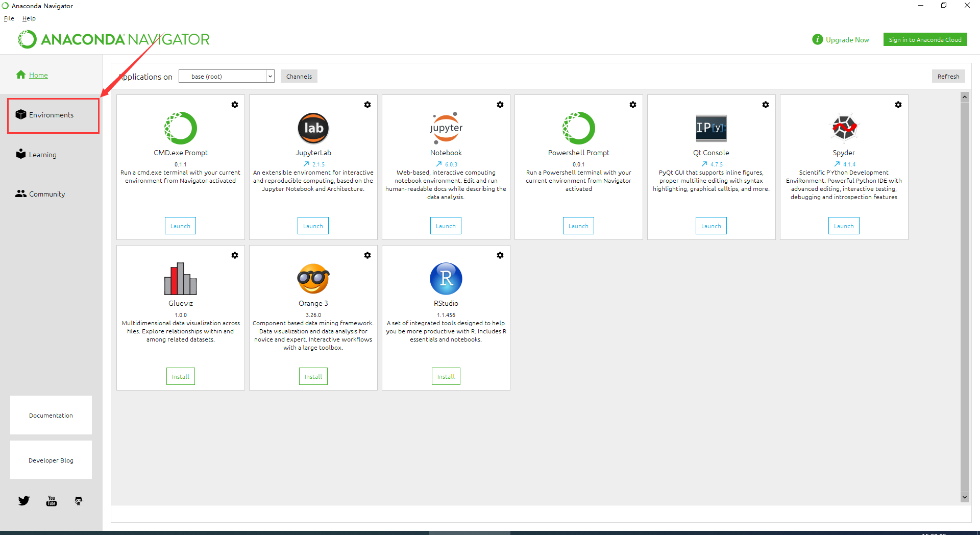Click the Refresh button
Viewport: 980px width, 535px height.
coord(948,77)
